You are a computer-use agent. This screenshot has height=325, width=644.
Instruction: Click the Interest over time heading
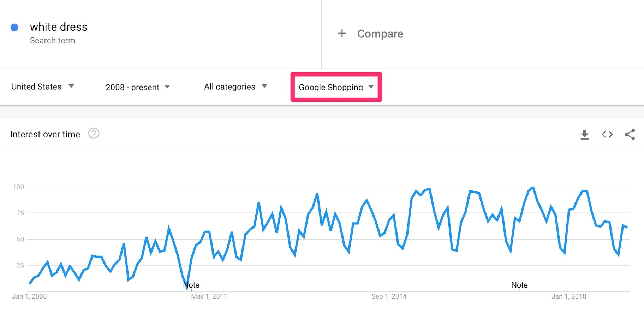tap(45, 135)
